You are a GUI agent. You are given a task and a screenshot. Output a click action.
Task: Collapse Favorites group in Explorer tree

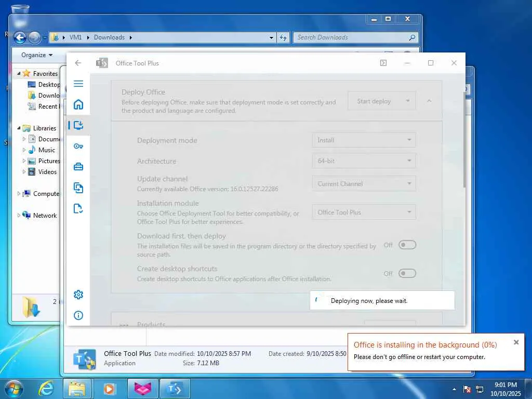[x=19, y=74]
